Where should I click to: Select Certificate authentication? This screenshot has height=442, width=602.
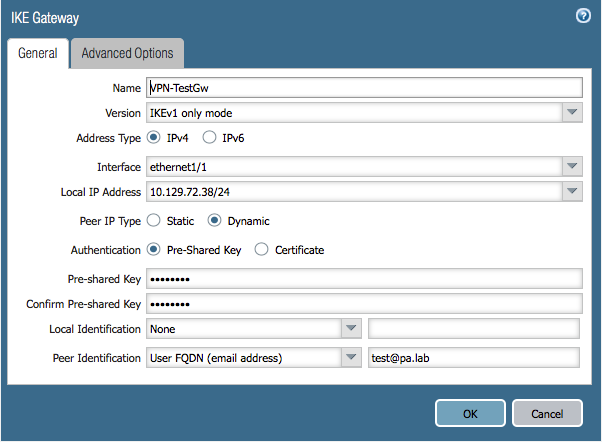(261, 250)
